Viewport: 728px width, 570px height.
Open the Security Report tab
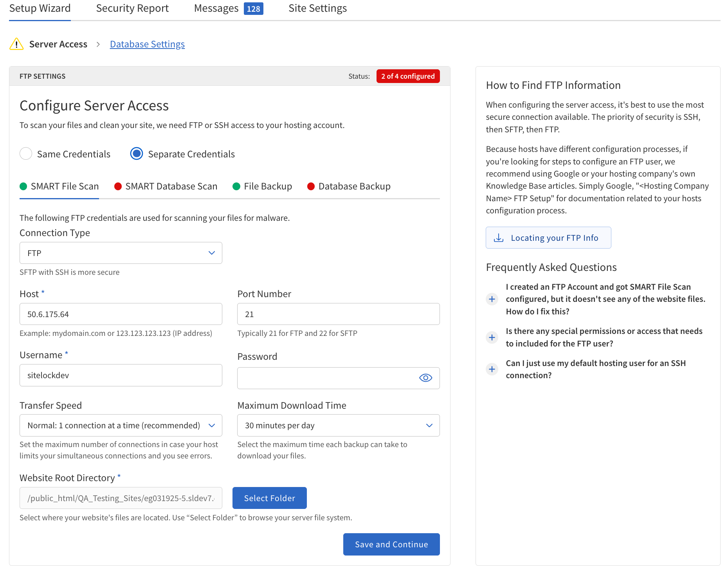pyautogui.click(x=132, y=9)
